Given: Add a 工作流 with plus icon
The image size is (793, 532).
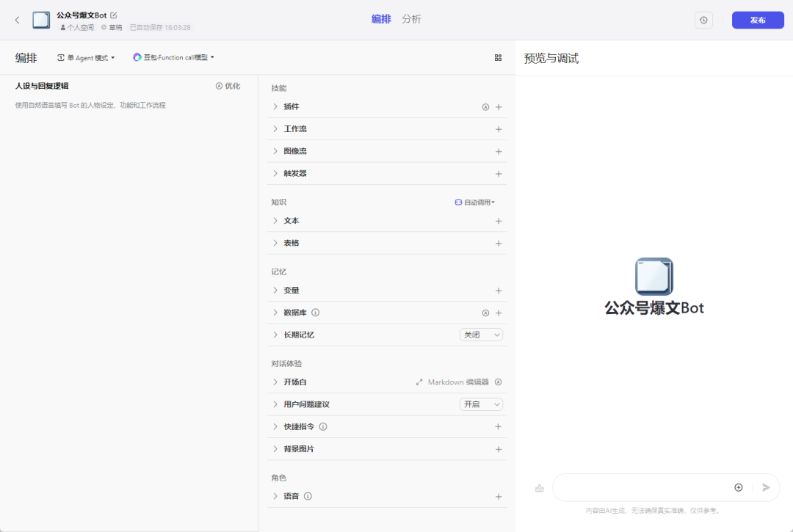Looking at the screenshot, I should [x=499, y=129].
